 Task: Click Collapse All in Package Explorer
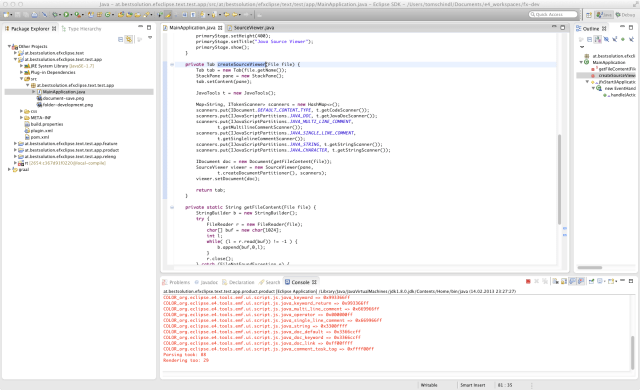pos(120,39)
